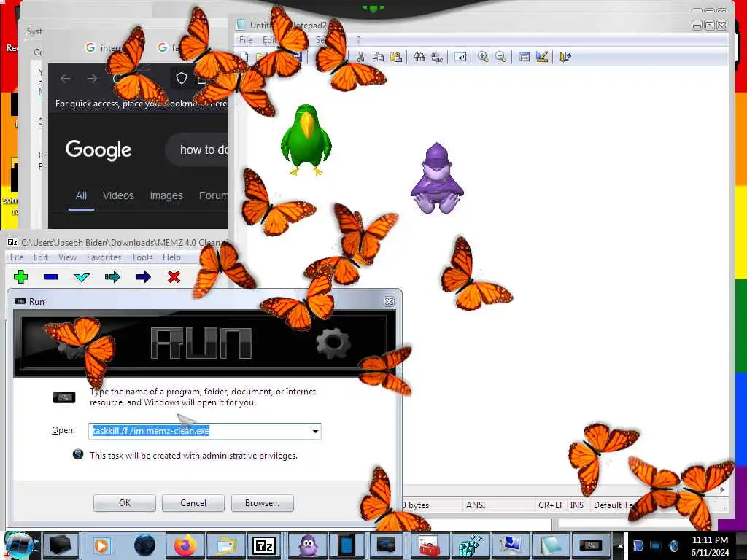Open the Notepad2 File menu
Screen dimensions: 747x560
click(x=246, y=40)
